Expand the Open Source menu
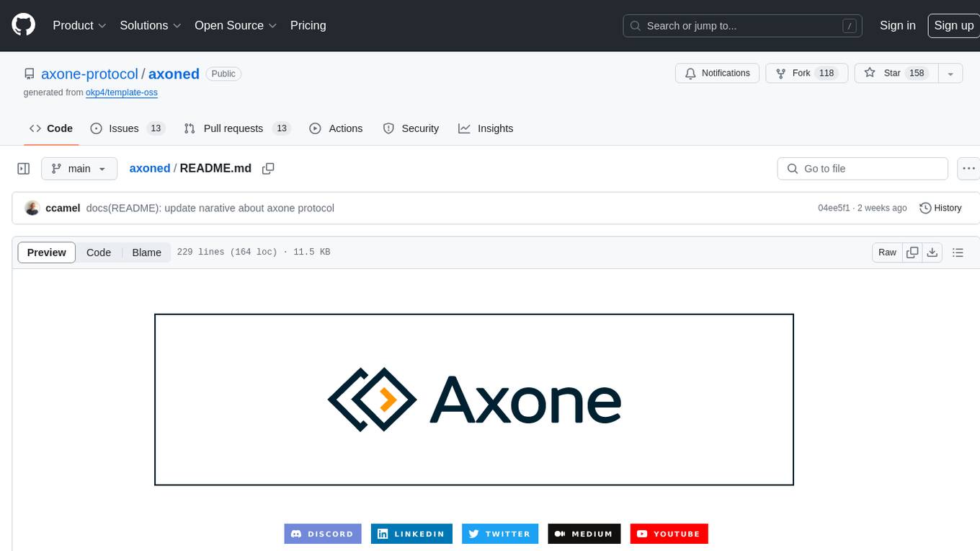The width and height of the screenshot is (980, 551). point(236,25)
